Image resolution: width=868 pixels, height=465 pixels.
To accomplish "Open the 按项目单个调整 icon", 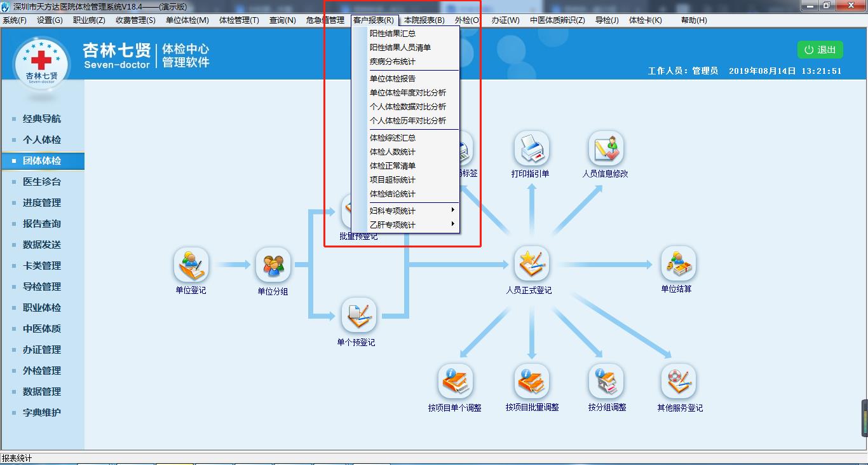I will point(455,381).
